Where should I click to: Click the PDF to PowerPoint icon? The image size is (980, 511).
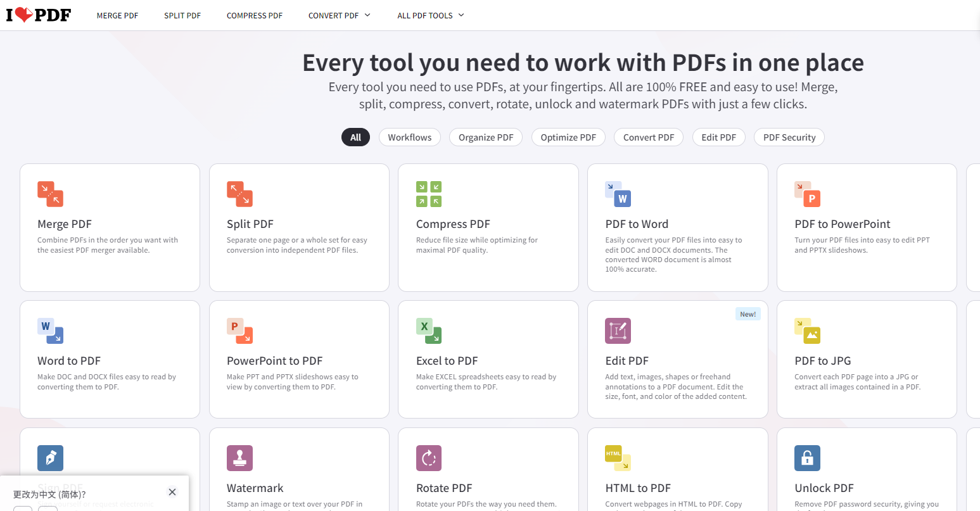tap(807, 194)
